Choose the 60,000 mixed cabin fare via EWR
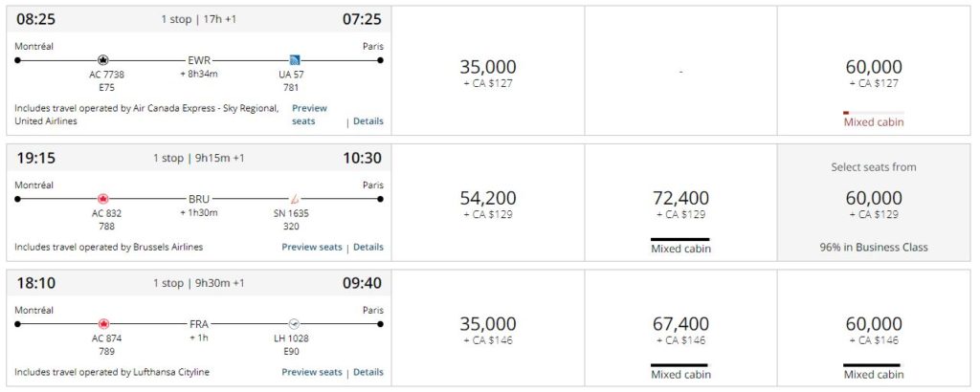The height and width of the screenshot is (392, 980). (873, 73)
